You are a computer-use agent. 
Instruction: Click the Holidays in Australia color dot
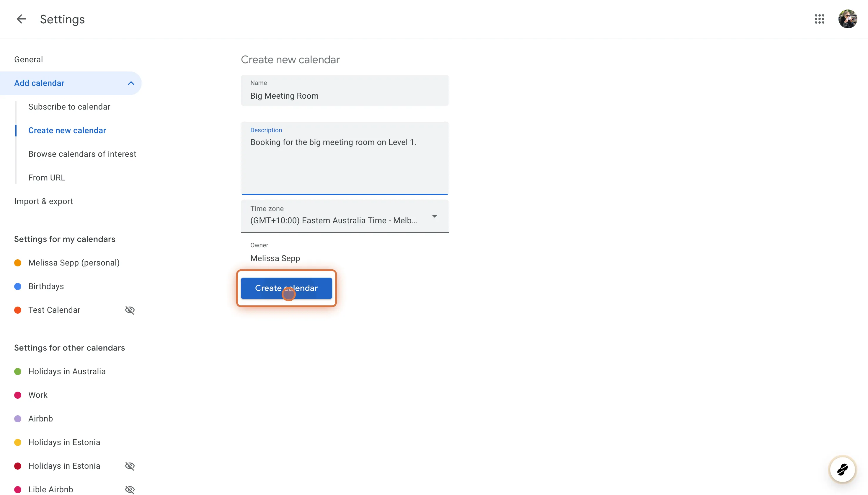18,371
